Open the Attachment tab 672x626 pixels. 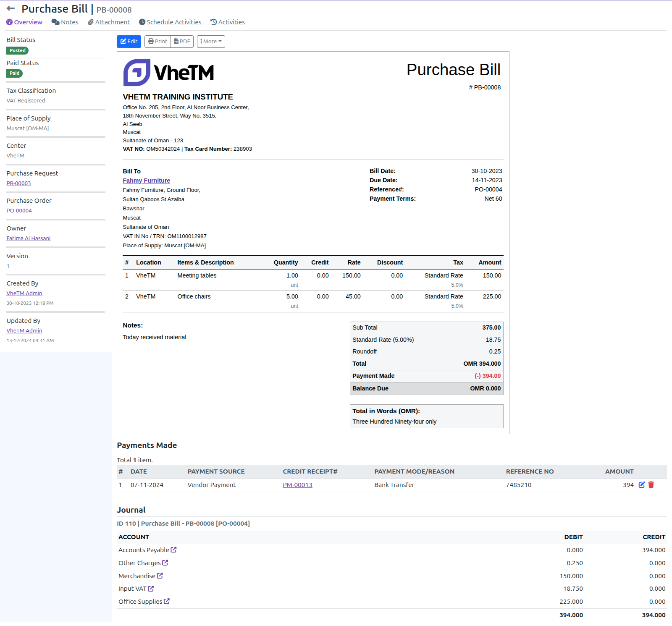pyautogui.click(x=109, y=22)
